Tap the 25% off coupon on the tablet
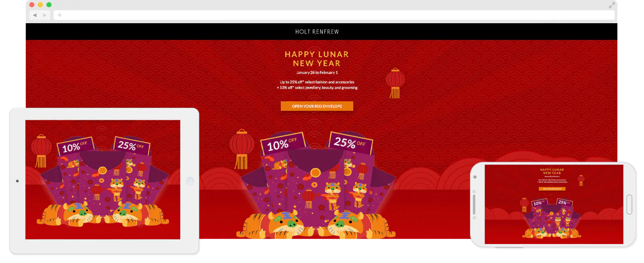The image size is (644, 263). 132,146
